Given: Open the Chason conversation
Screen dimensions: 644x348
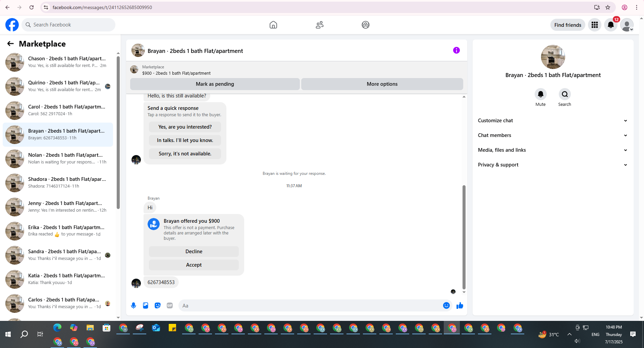Looking at the screenshot, I should point(58,62).
